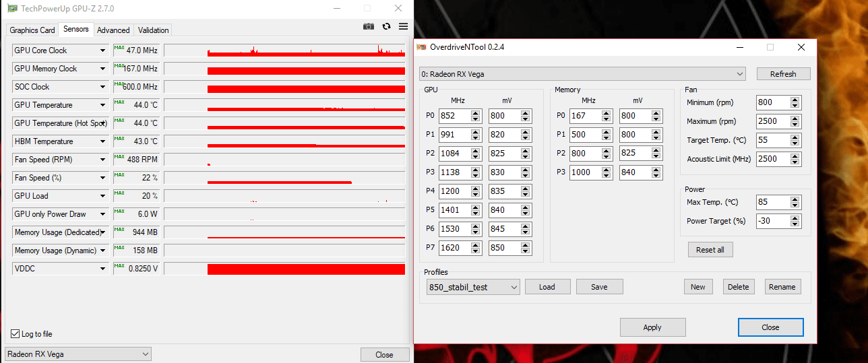This screenshot has height=363, width=868.
Task: Open the Validation tab
Action: pos(153,30)
